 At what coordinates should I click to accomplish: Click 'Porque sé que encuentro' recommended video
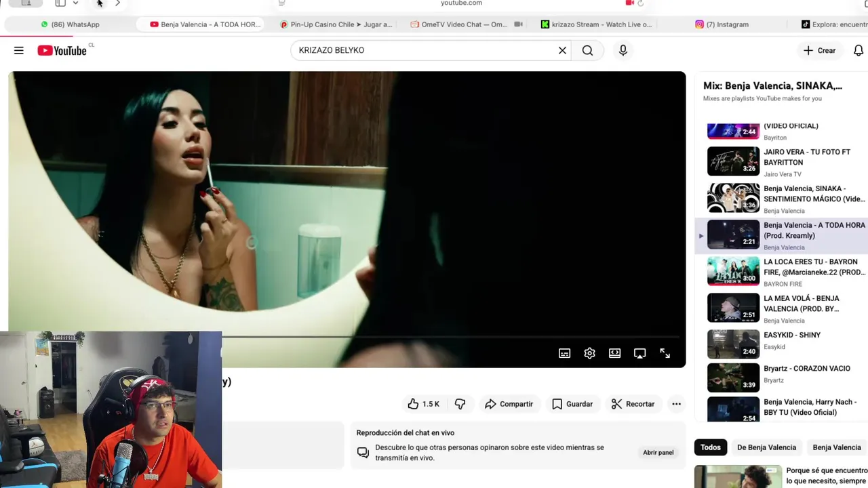pyautogui.click(x=781, y=476)
